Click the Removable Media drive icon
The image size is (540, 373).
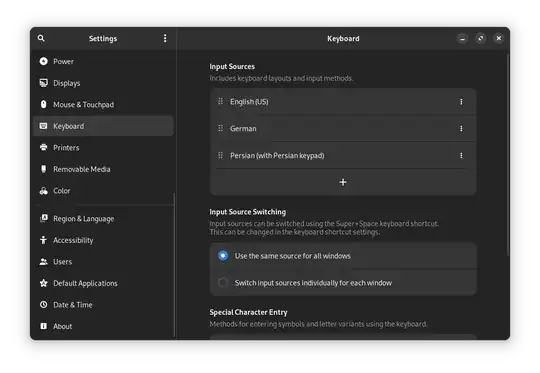[x=43, y=169]
